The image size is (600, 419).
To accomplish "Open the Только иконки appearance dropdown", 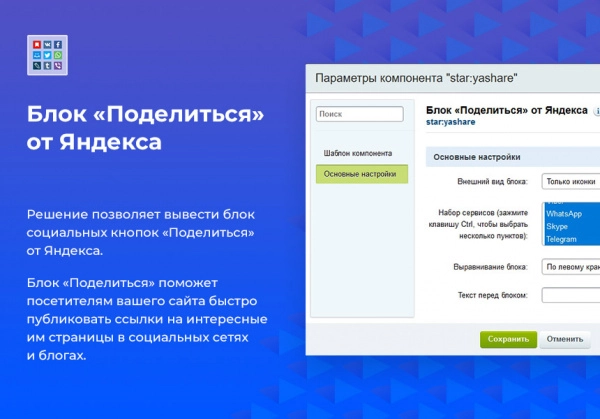I will 571,181.
